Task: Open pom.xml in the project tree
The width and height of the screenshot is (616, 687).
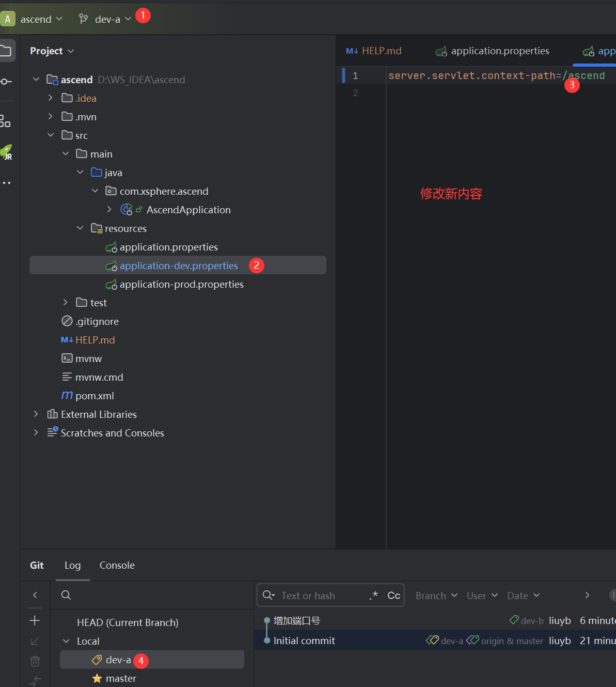Action: [94, 396]
